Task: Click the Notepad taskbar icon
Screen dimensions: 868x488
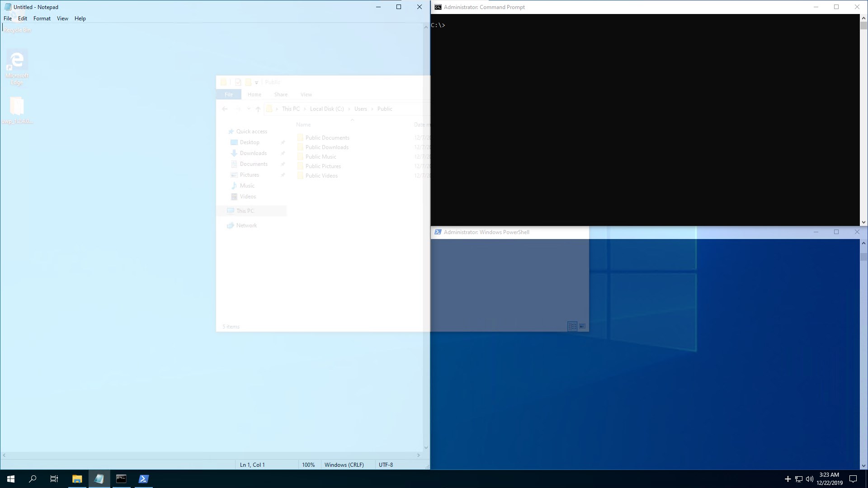Action: (99, 479)
